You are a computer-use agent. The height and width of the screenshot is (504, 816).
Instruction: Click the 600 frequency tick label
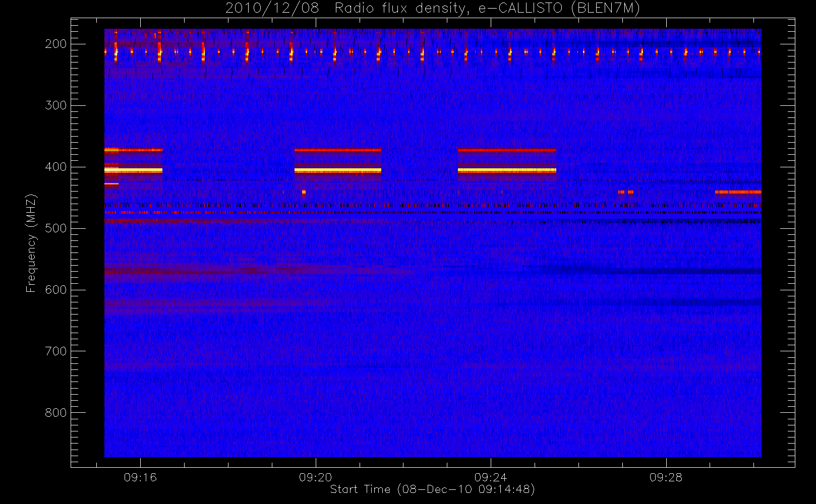click(56, 290)
